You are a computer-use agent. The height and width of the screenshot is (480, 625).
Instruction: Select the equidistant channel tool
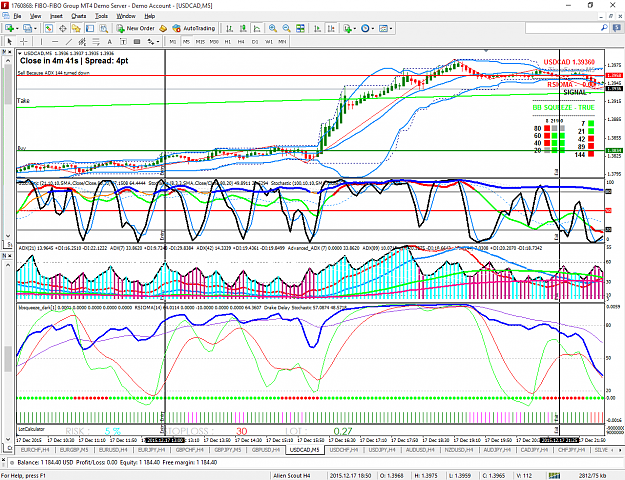tap(82, 41)
